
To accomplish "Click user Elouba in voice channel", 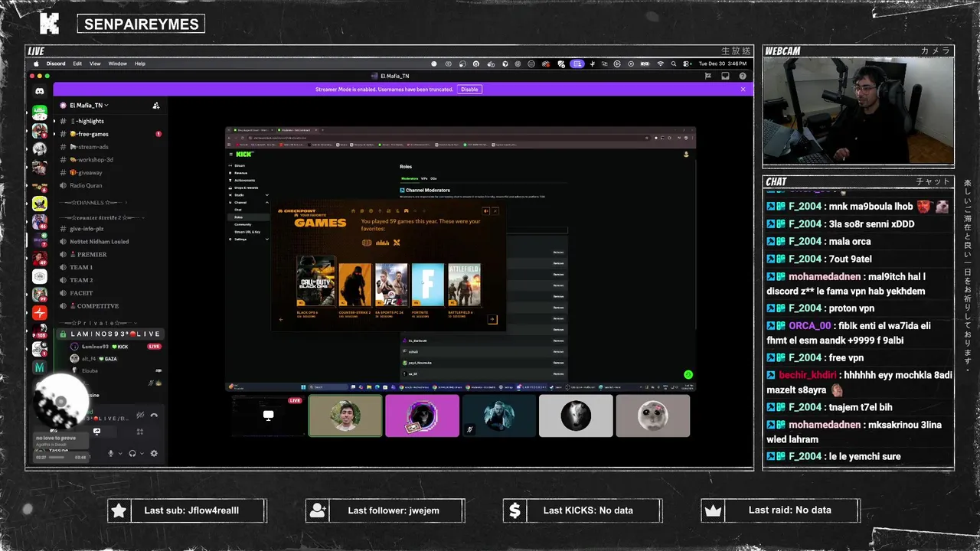I will (115, 371).
